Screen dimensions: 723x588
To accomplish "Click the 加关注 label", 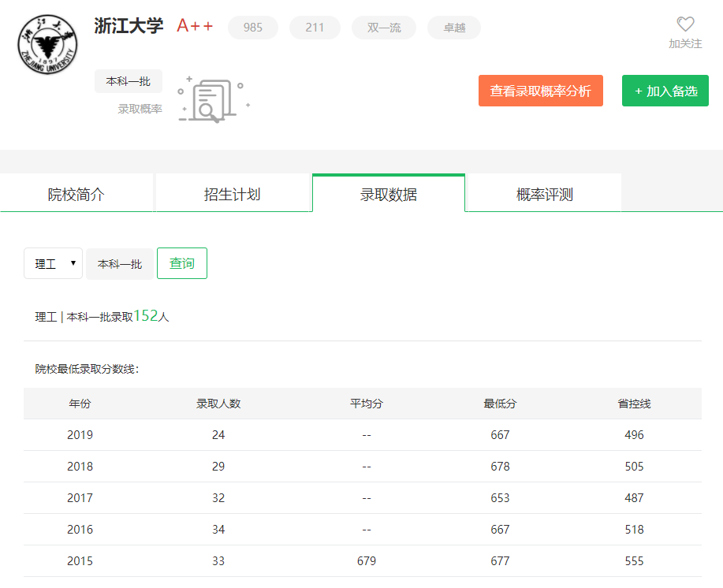I will pyautogui.click(x=685, y=44).
